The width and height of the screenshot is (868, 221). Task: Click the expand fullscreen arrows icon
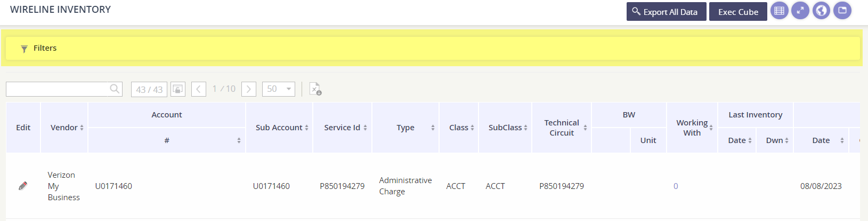(800, 11)
